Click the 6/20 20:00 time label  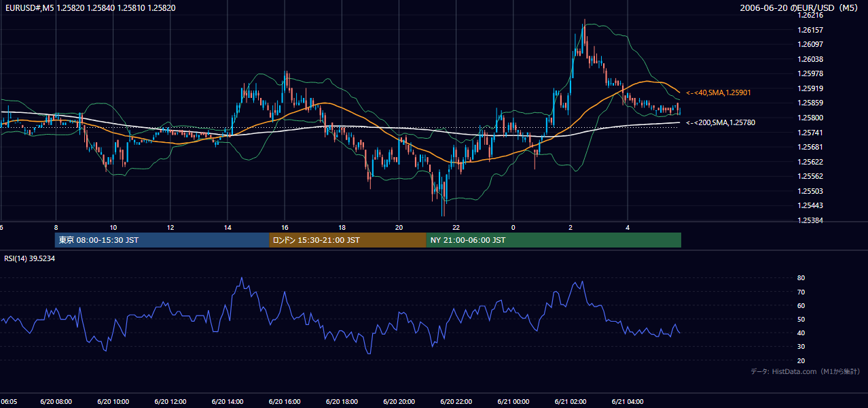[399, 402]
